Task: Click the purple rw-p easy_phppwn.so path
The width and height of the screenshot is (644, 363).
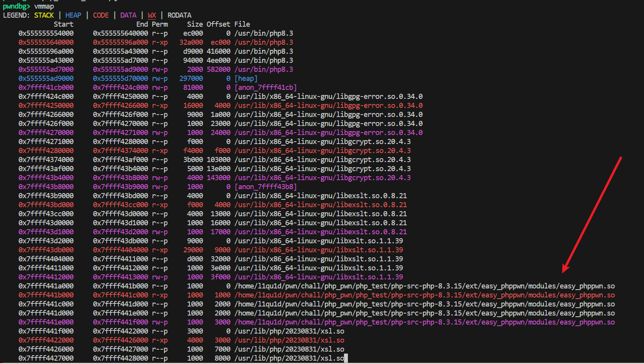Action: tap(424, 322)
